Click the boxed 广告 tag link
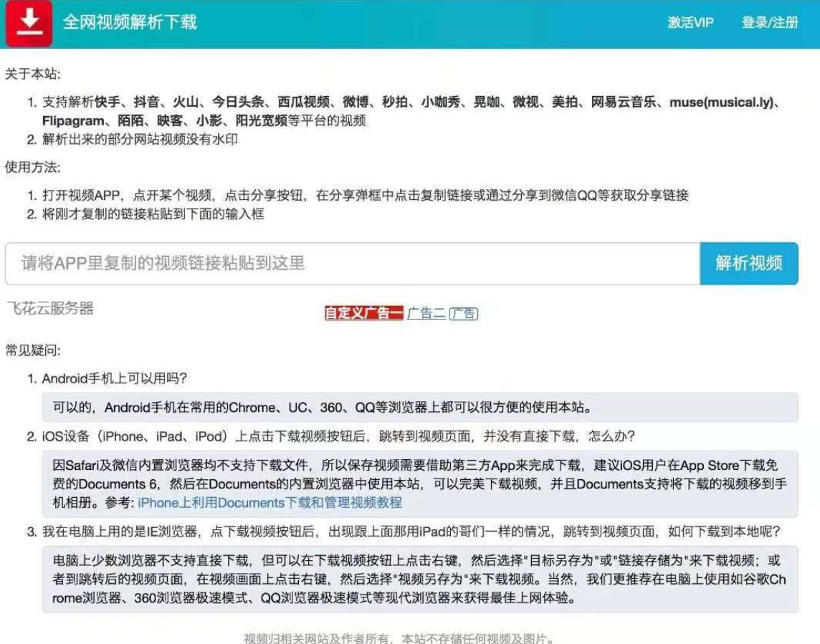Image resolution: width=820 pixels, height=644 pixels. pyautogui.click(x=463, y=313)
